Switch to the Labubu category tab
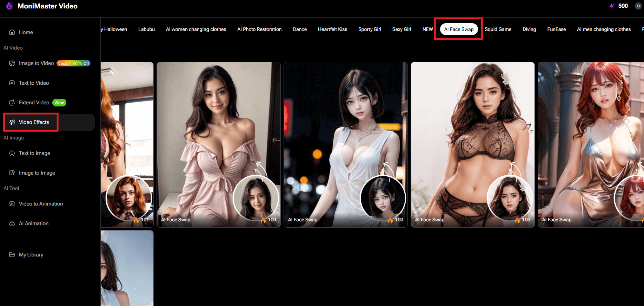The height and width of the screenshot is (306, 644). 146,29
